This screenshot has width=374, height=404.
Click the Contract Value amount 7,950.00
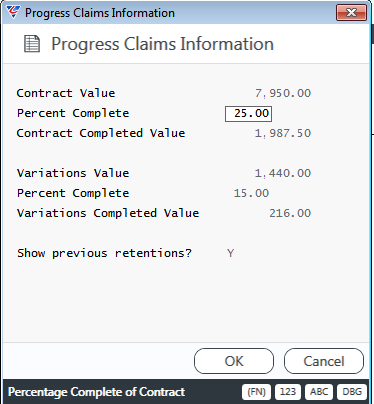[x=283, y=93]
